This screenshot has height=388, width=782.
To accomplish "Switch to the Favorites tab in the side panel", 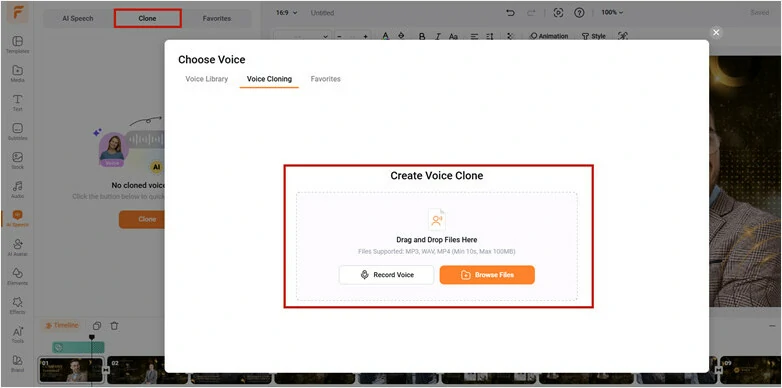I will click(x=216, y=18).
